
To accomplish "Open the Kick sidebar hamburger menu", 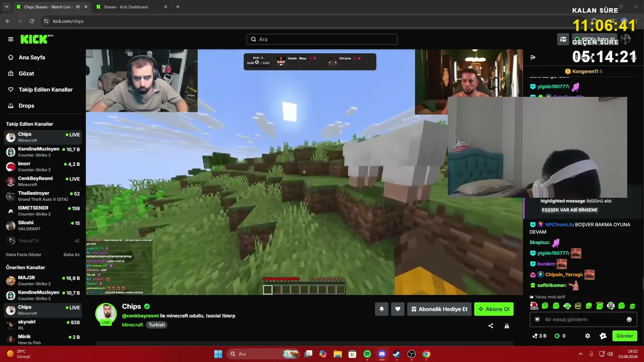I will (11, 39).
